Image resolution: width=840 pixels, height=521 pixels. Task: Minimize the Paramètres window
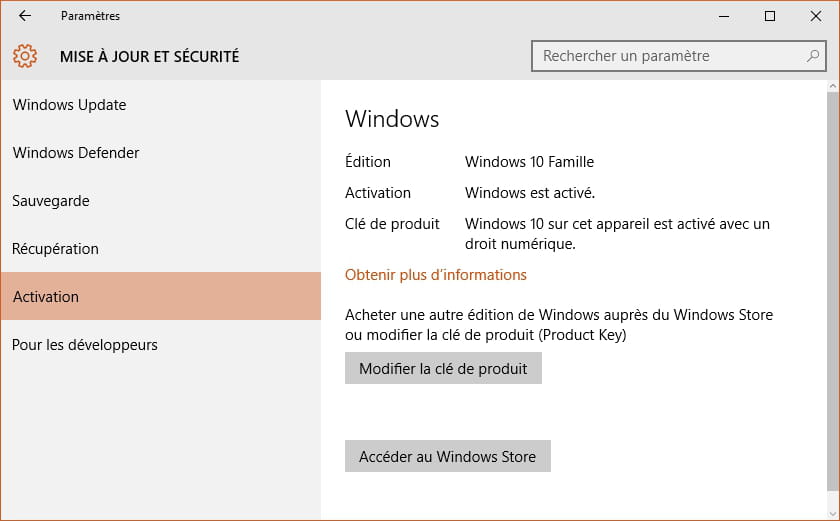724,16
